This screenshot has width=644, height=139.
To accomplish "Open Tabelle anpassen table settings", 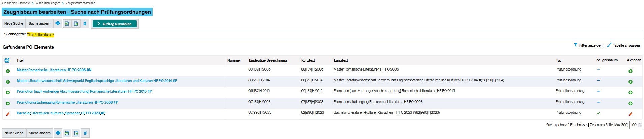I will tap(626, 45).
